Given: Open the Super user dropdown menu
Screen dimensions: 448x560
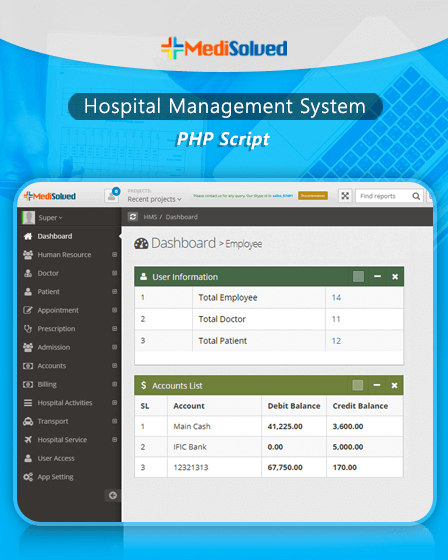Looking at the screenshot, I should (x=50, y=218).
